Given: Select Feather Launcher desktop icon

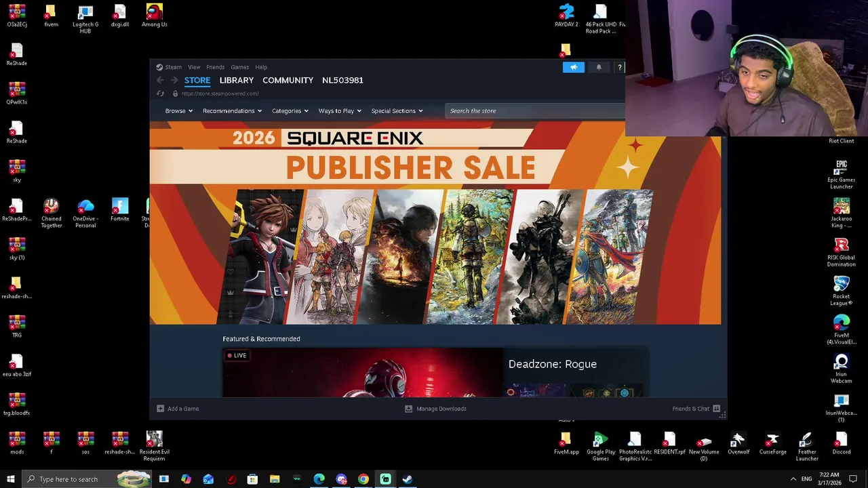Looking at the screenshot, I should 806,446.
